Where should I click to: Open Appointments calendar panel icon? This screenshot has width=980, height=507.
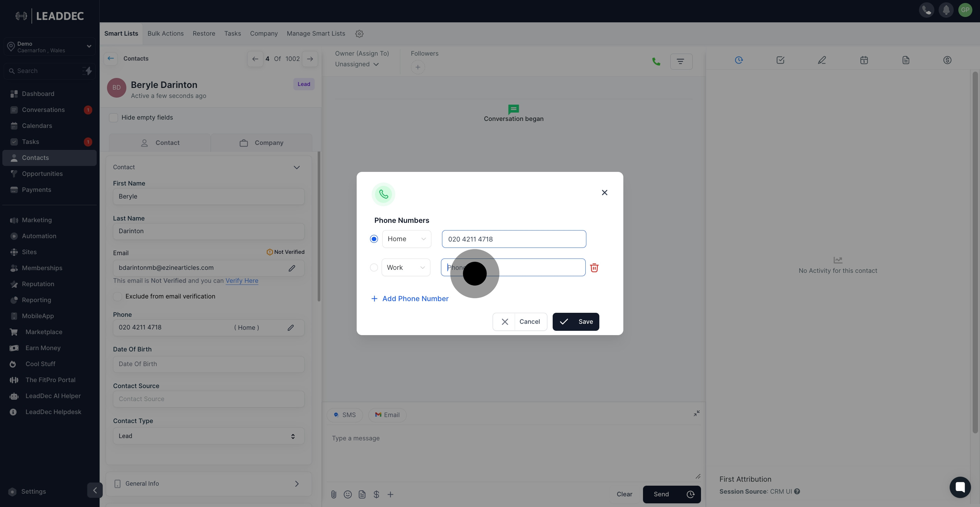click(864, 60)
